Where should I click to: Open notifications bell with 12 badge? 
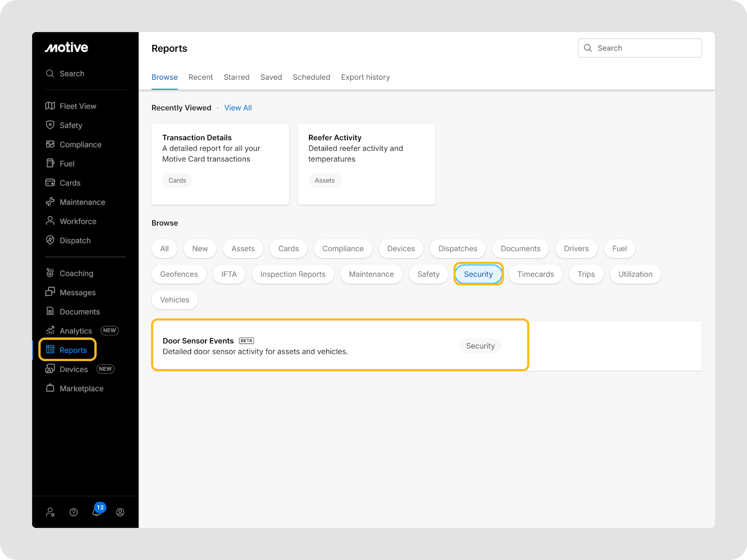point(97,512)
